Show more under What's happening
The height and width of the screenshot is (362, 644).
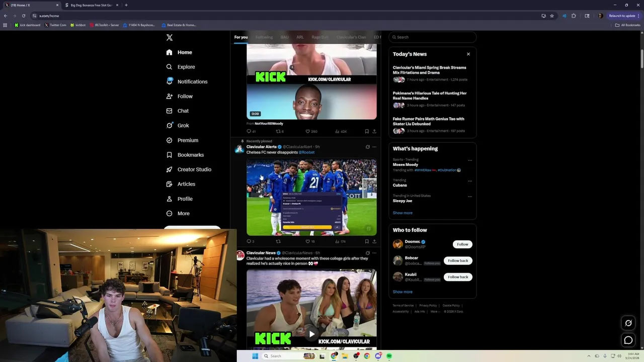click(x=403, y=213)
